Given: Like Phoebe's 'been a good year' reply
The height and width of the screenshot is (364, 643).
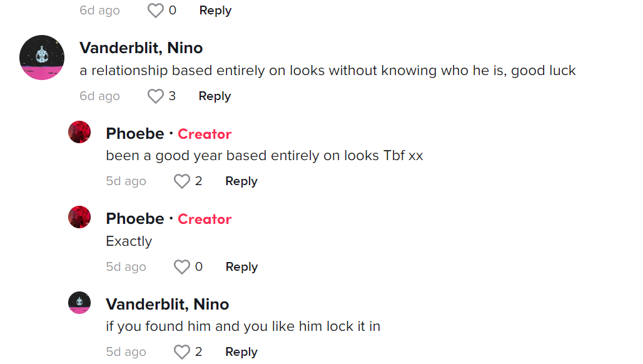Looking at the screenshot, I should coord(181,181).
